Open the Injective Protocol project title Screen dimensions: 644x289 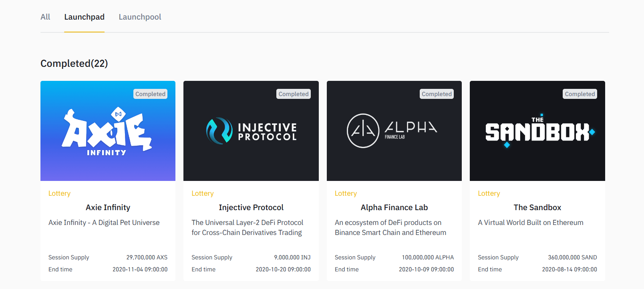251,207
